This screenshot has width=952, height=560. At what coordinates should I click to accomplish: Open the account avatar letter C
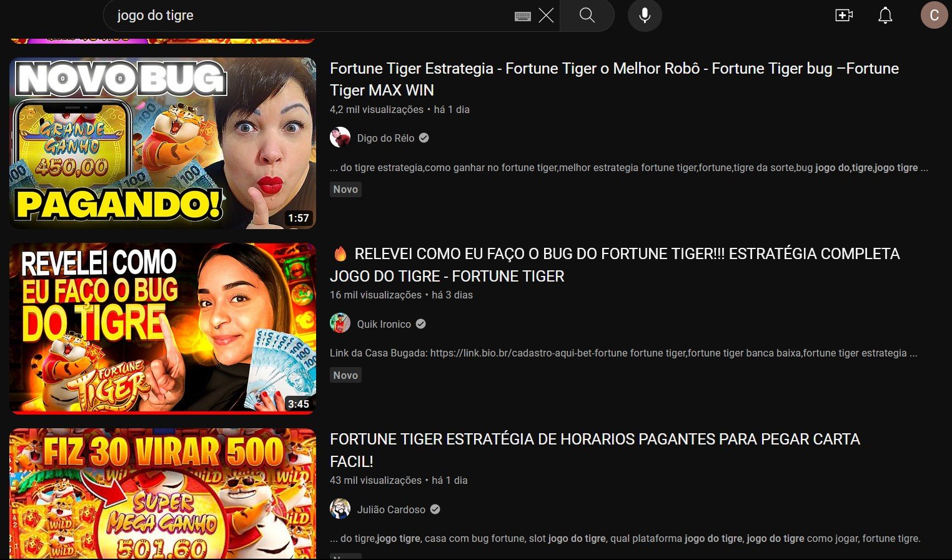934,15
